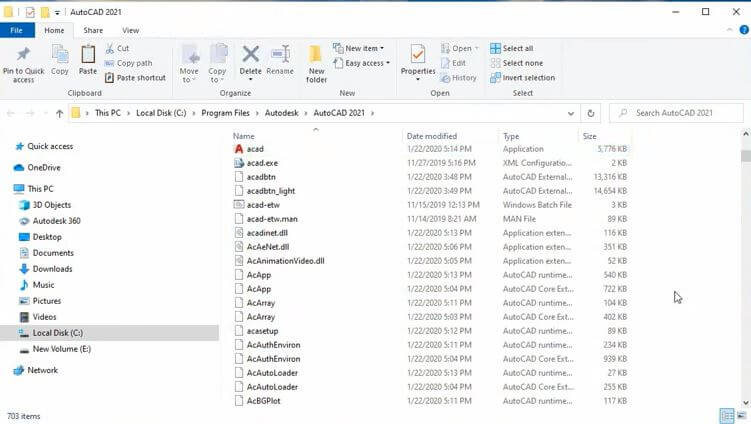Click Invert selection option
The height and width of the screenshot is (424, 751).
click(528, 78)
